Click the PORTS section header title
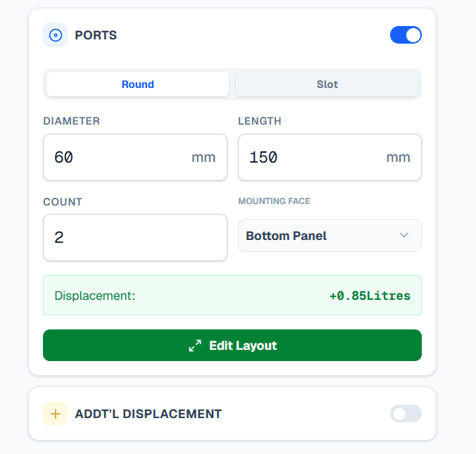The image size is (476, 454). click(x=96, y=35)
